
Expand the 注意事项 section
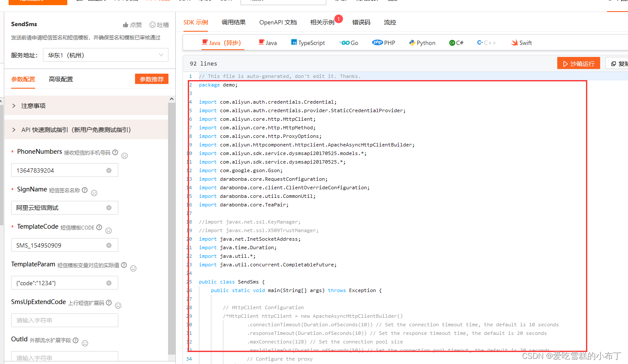tap(86, 106)
